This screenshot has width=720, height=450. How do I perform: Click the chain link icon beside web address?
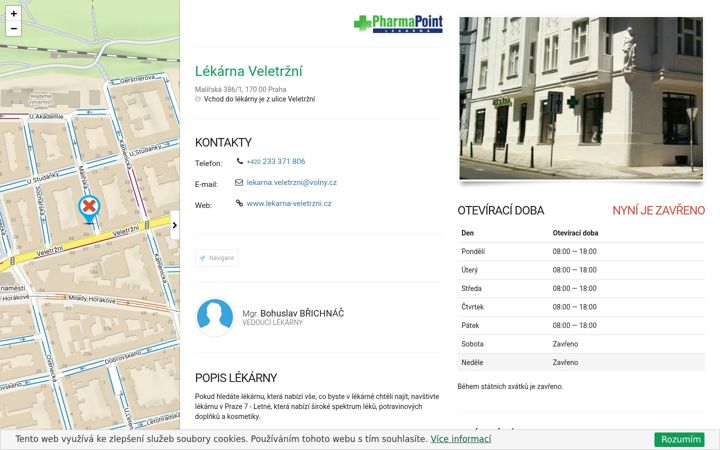pos(239,203)
